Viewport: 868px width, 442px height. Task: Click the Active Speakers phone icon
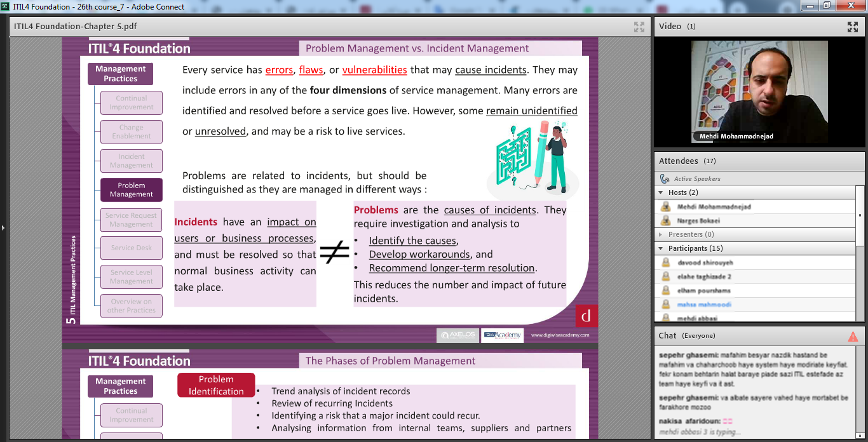(665, 179)
